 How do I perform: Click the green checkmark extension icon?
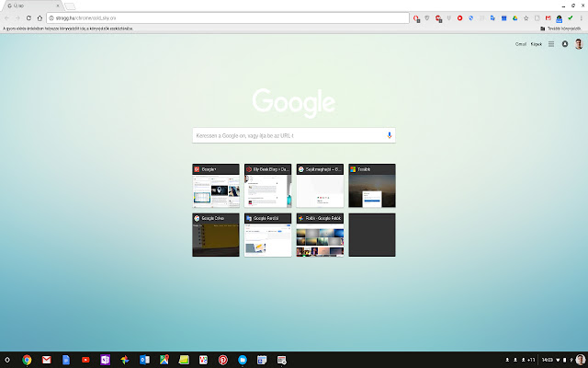pos(571,17)
